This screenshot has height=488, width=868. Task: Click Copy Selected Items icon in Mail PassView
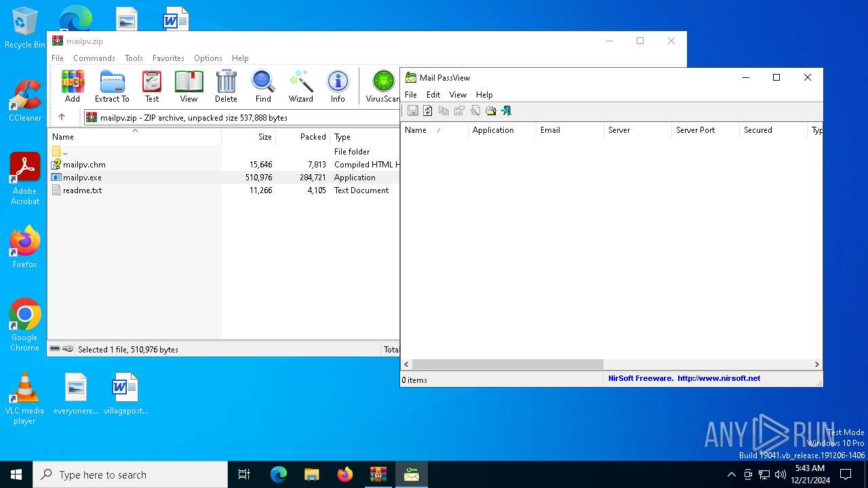(x=443, y=110)
